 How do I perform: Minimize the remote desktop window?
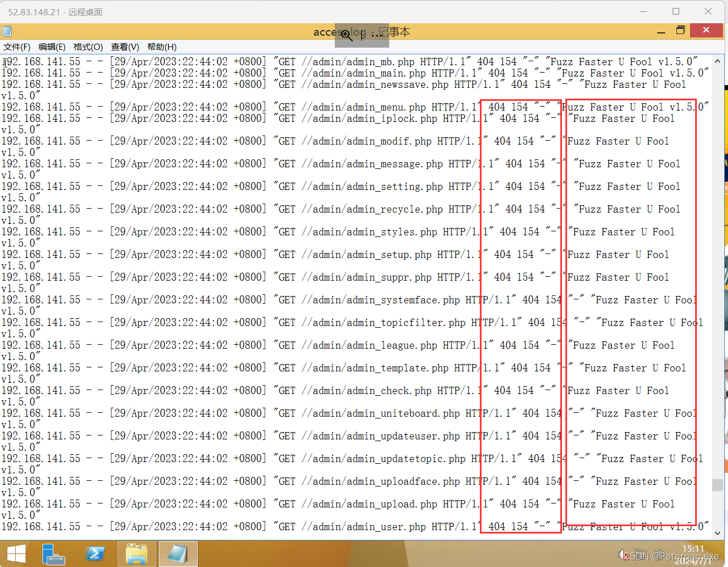[x=643, y=11]
